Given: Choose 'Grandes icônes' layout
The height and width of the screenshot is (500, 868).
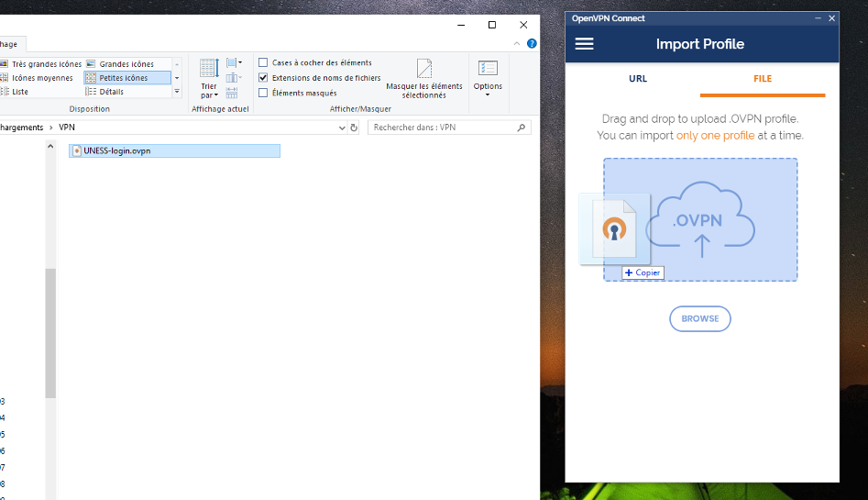Looking at the screenshot, I should [121, 63].
